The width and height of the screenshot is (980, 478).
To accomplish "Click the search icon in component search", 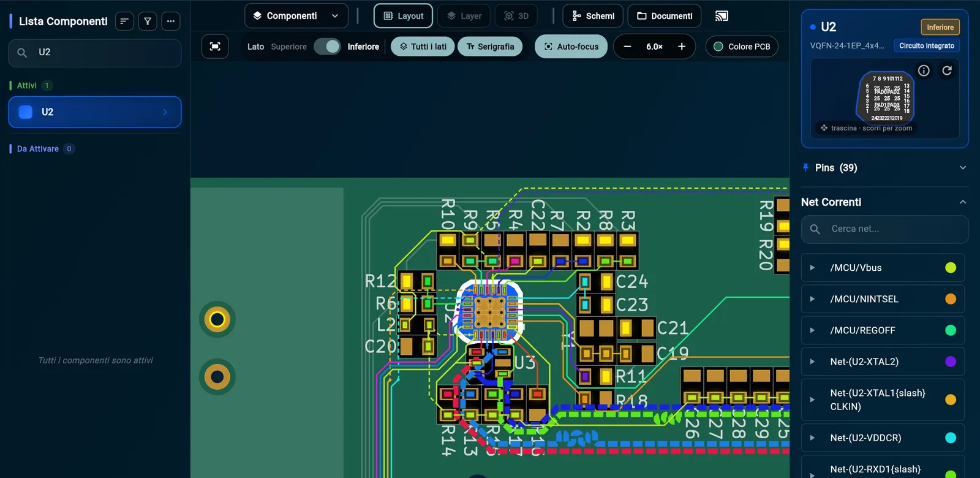I will (x=22, y=53).
